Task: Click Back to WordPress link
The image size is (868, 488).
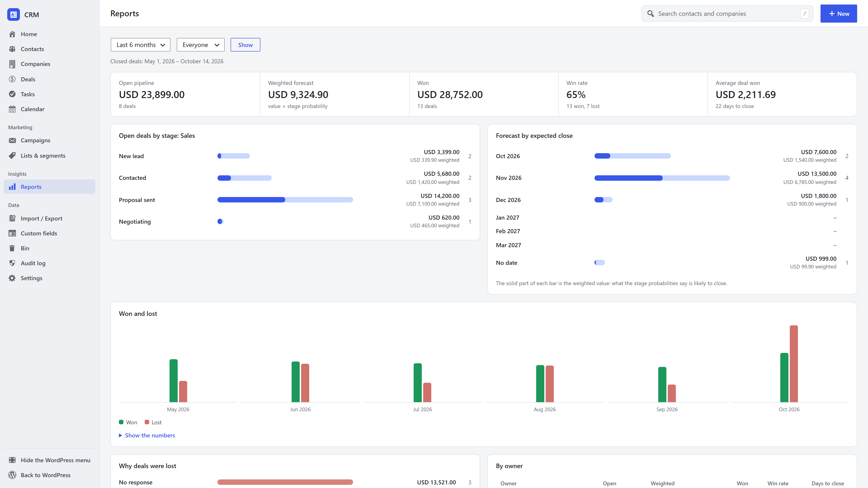Action: pos(50,475)
